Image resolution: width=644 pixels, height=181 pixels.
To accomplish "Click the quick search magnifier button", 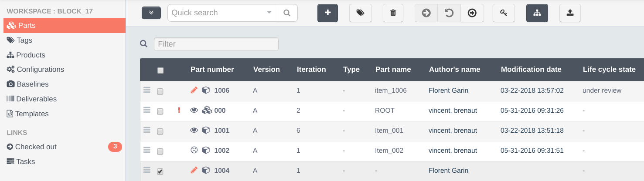I will [x=286, y=13].
